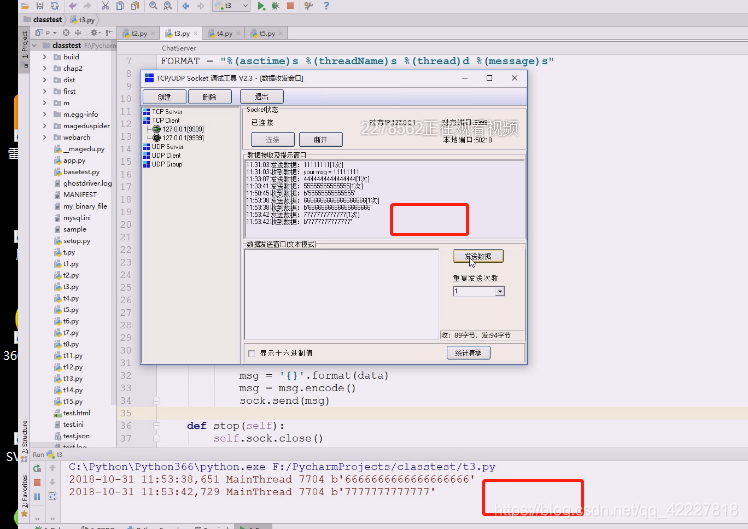Select the first 127.0.0.1 client connection
This screenshot has height=529, width=748.
tap(179, 129)
